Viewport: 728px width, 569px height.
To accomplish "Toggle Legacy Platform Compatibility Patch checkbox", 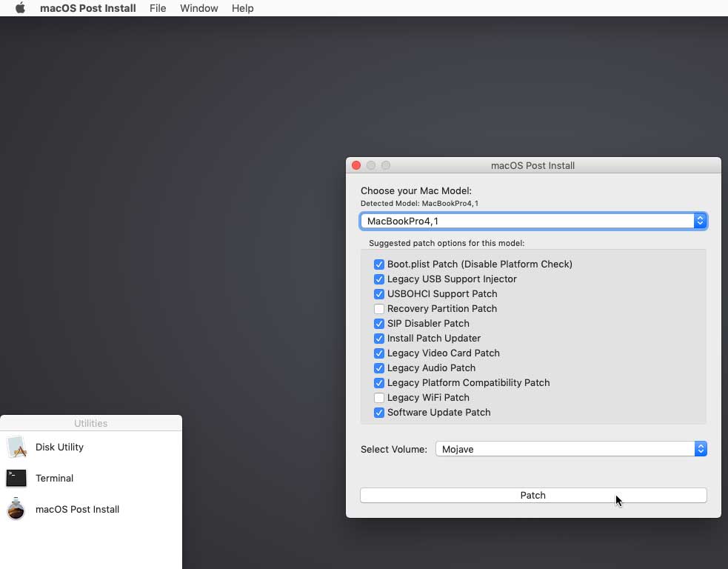I will click(x=379, y=383).
